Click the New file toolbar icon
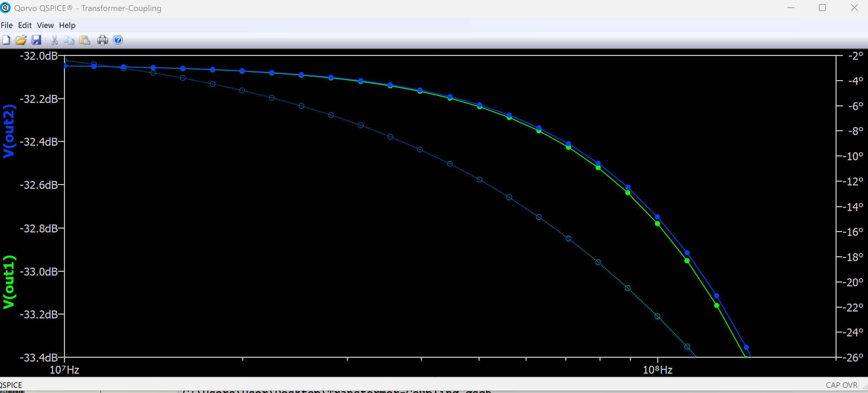 pos(6,40)
